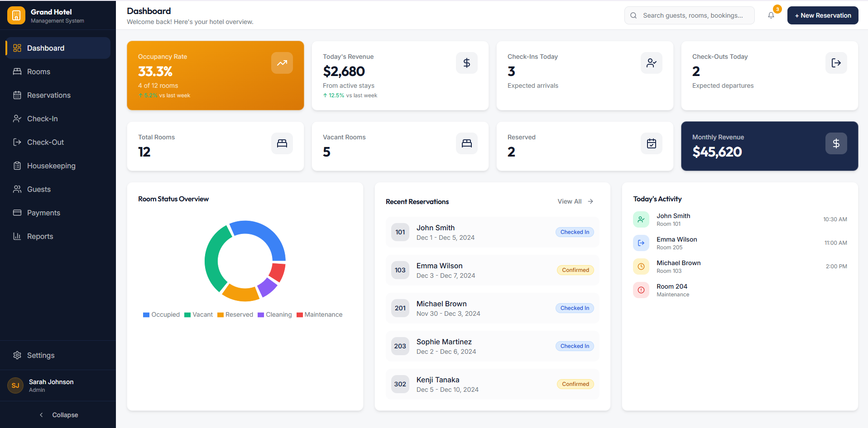This screenshot has width=868, height=428.
Task: Click the Settings gear icon in sidebar
Action: (x=17, y=355)
